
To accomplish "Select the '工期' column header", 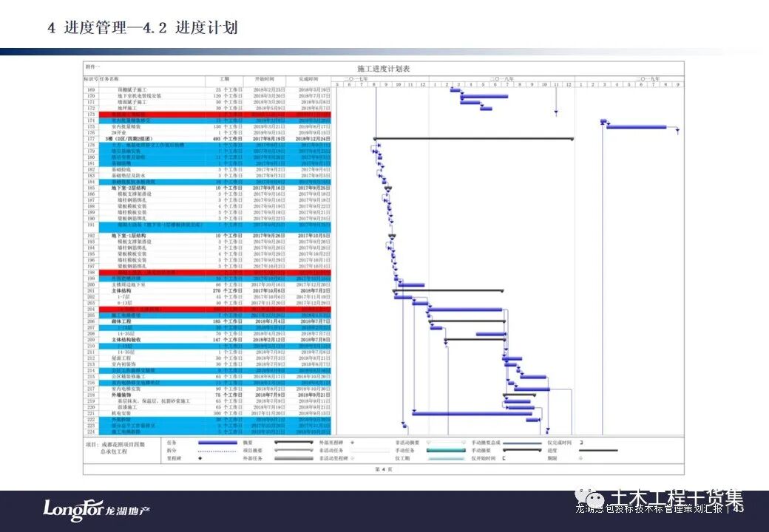I will (224, 79).
